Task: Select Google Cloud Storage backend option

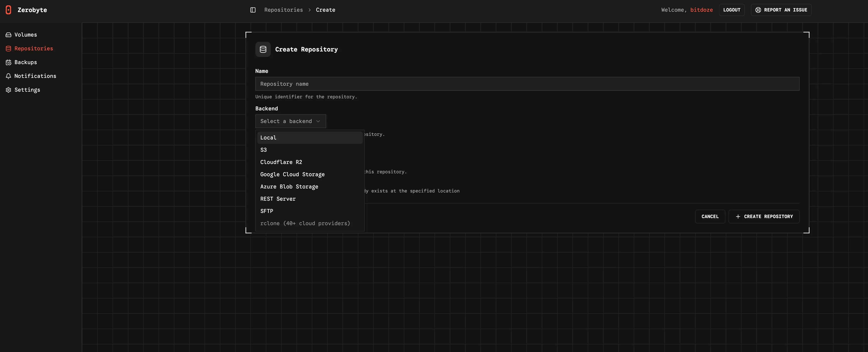Action: coord(292,174)
